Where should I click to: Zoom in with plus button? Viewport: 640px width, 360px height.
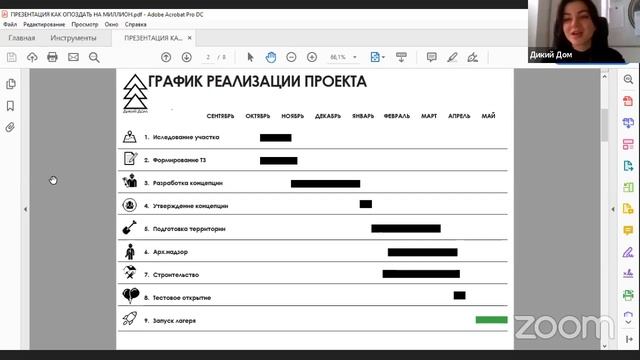click(312, 57)
